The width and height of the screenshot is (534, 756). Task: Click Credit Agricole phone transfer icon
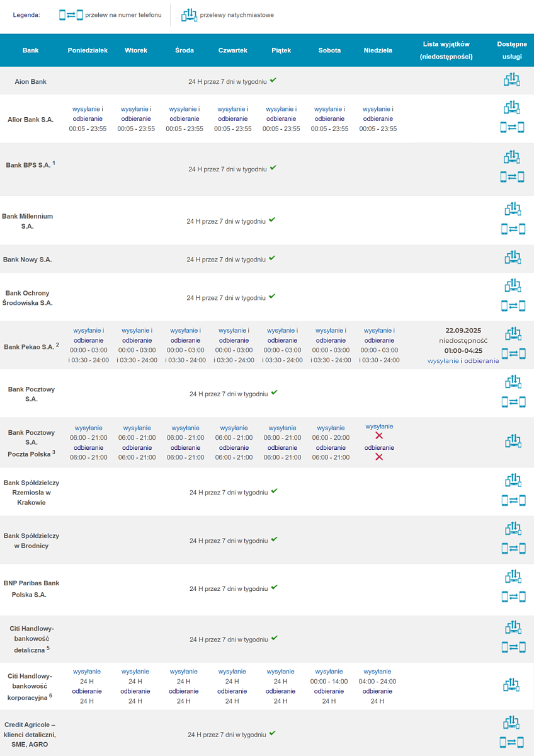pos(512,742)
